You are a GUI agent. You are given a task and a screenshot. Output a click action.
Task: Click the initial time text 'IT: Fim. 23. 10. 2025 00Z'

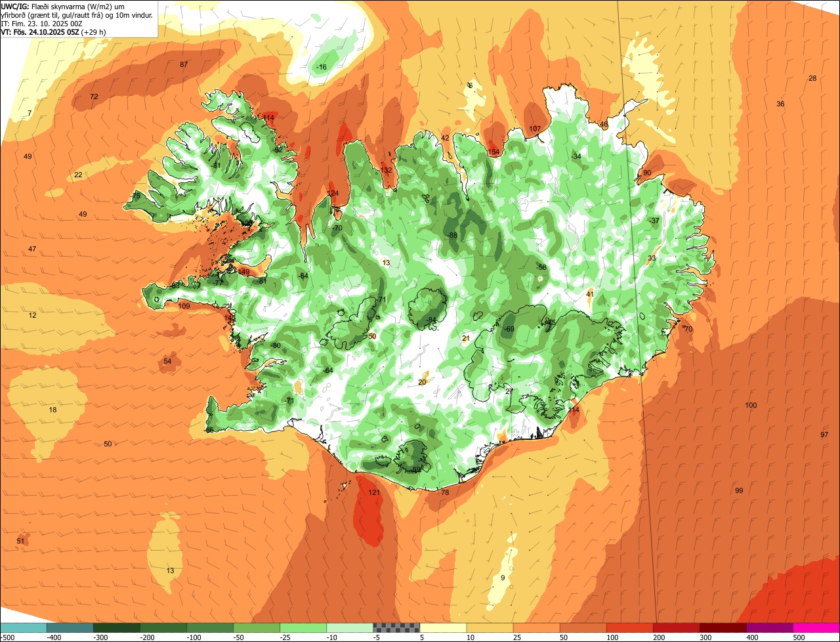point(41,24)
